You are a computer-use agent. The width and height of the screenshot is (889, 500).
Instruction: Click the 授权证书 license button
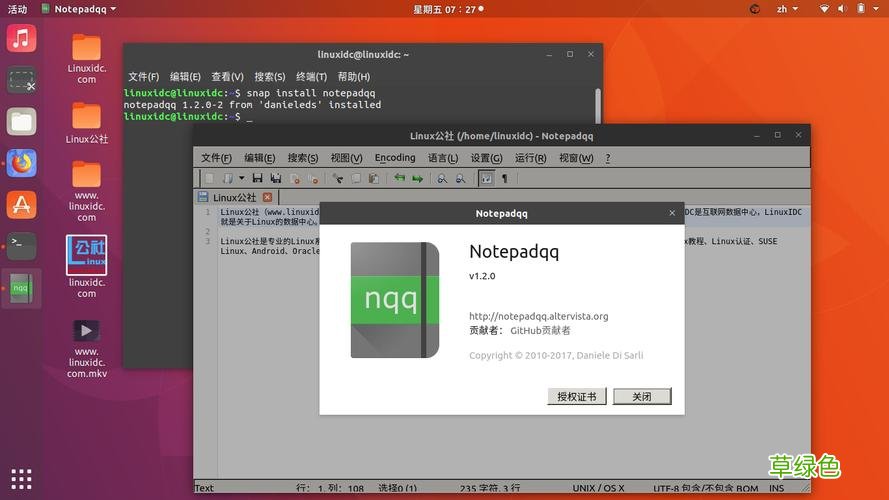coord(577,396)
